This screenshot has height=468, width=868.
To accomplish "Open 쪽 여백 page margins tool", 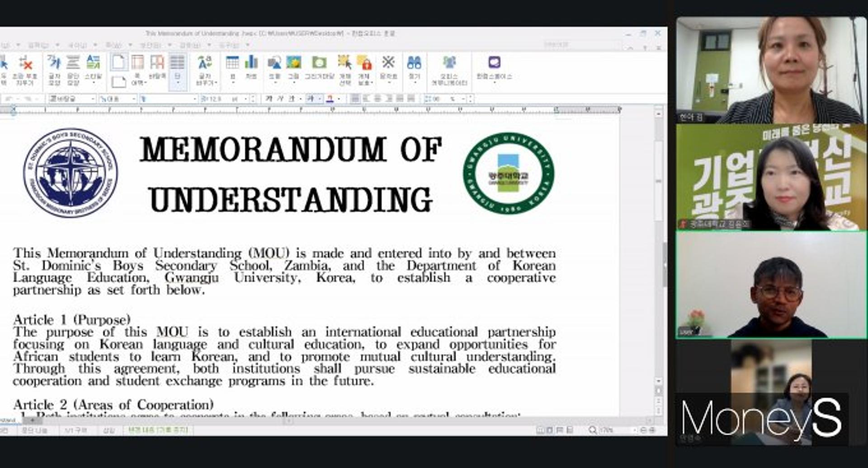I will tap(137, 70).
